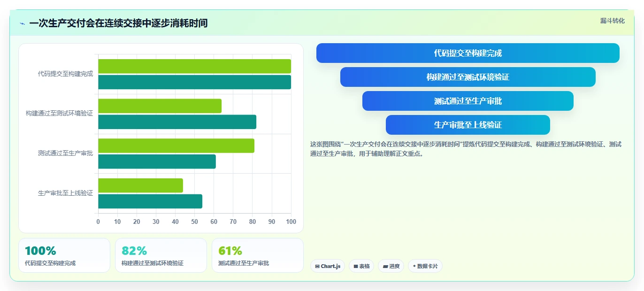
Task: Click the light green bar for 测试通过至生产审批
Action: pyautogui.click(x=176, y=145)
